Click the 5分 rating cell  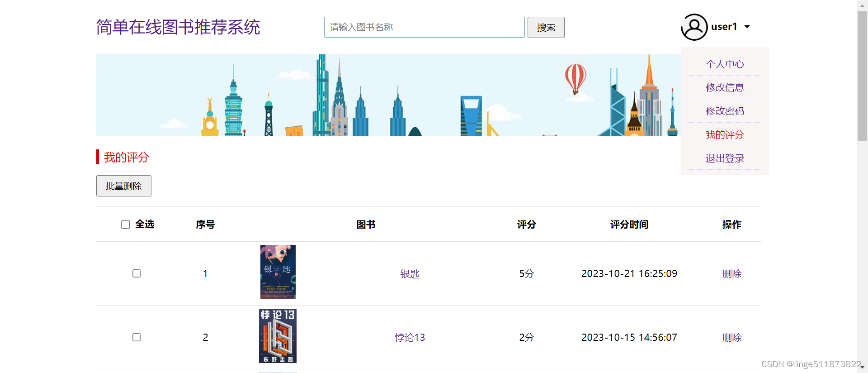[527, 273]
